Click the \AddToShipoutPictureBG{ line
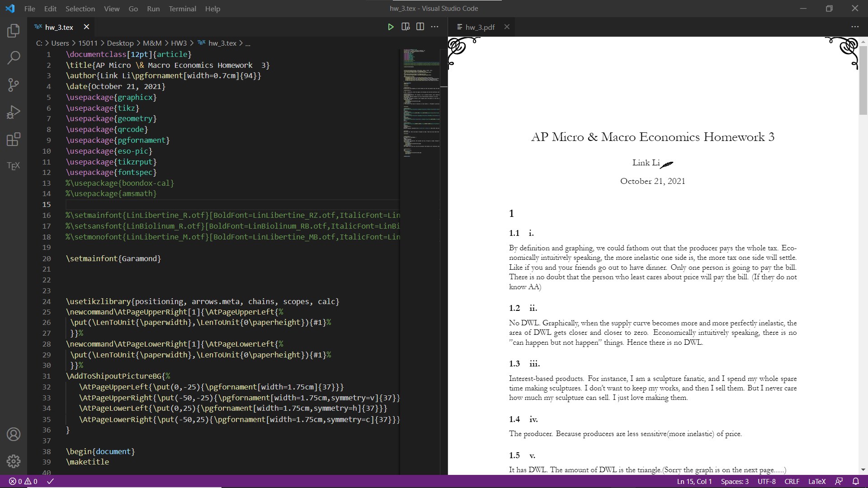Viewport: 868px width, 488px height. point(118,376)
